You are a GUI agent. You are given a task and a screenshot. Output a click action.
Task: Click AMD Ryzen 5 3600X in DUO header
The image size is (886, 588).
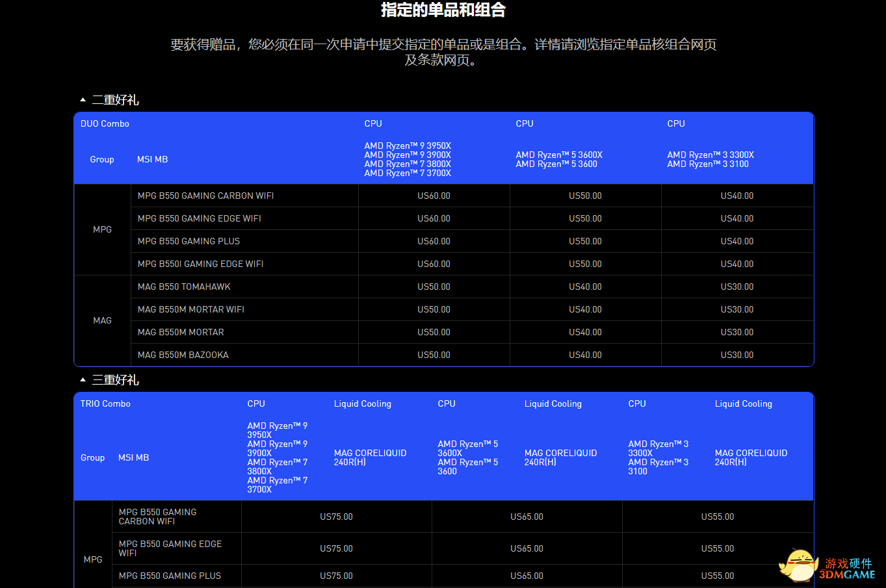559,155
